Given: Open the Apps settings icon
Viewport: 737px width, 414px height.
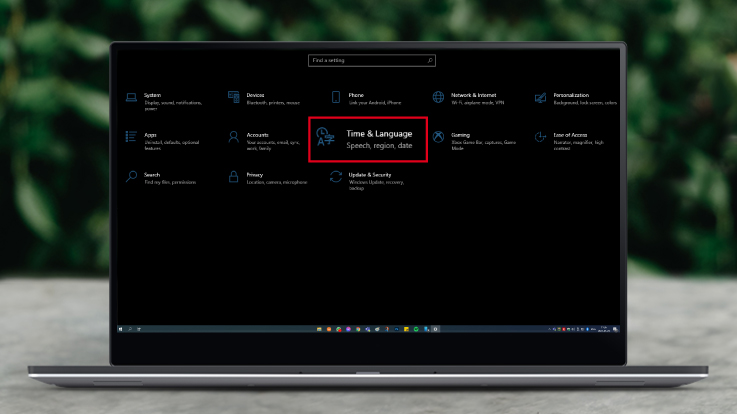Looking at the screenshot, I should coord(131,136).
